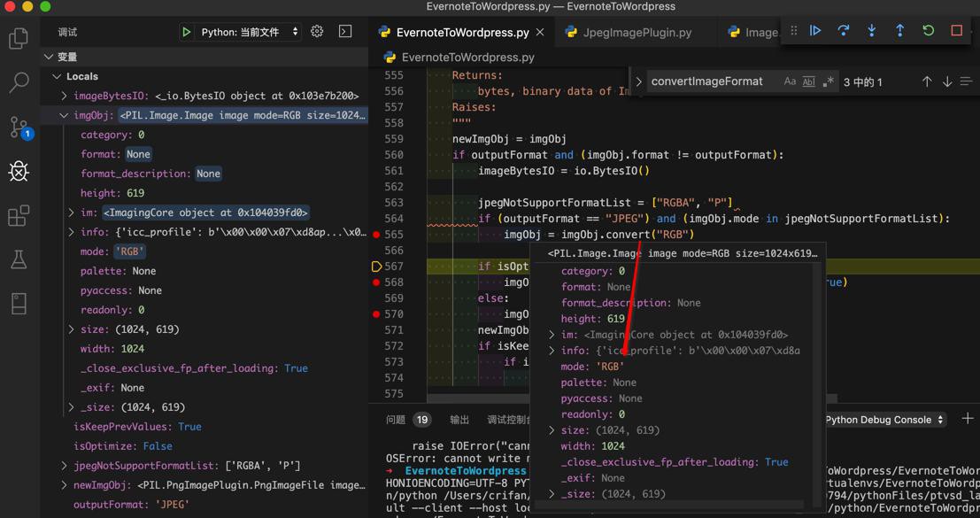Expand size entry in hover popup
Viewport: 980px width, 518px height.
(552, 430)
